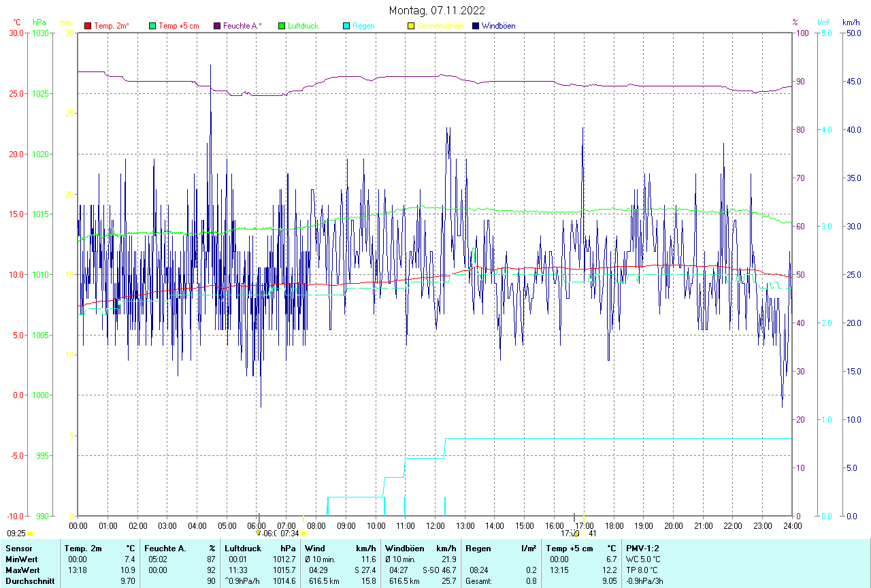871x588 pixels.
Task: Click the average wind value 15.8
Action: pyautogui.click(x=367, y=581)
